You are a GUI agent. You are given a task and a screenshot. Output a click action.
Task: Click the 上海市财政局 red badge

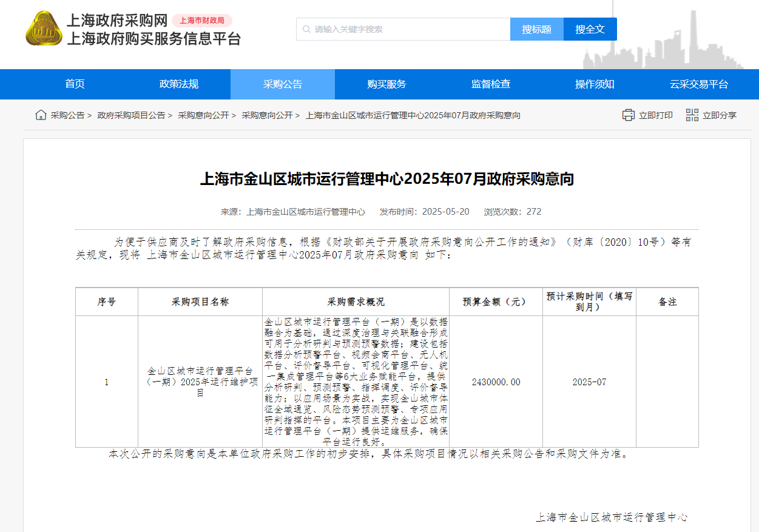pyautogui.click(x=202, y=21)
